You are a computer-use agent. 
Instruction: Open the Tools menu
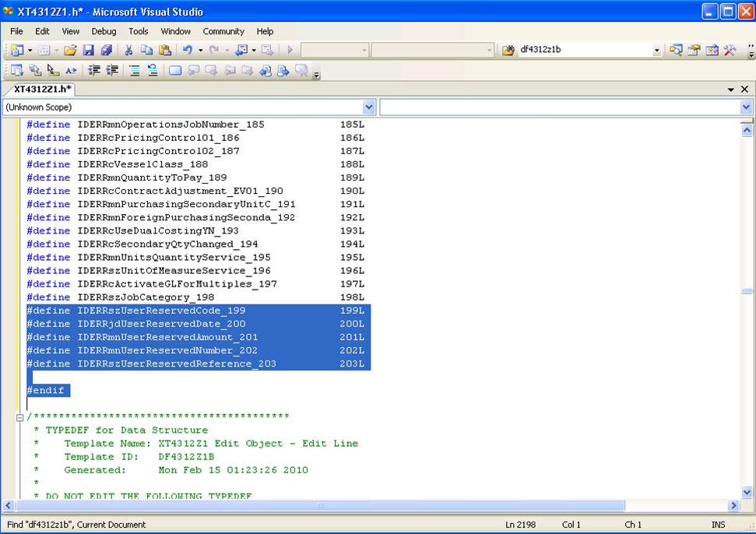point(139,31)
